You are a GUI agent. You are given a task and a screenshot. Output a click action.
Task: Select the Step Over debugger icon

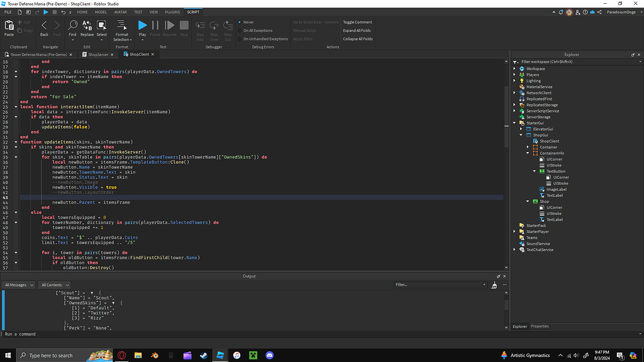click(214, 26)
